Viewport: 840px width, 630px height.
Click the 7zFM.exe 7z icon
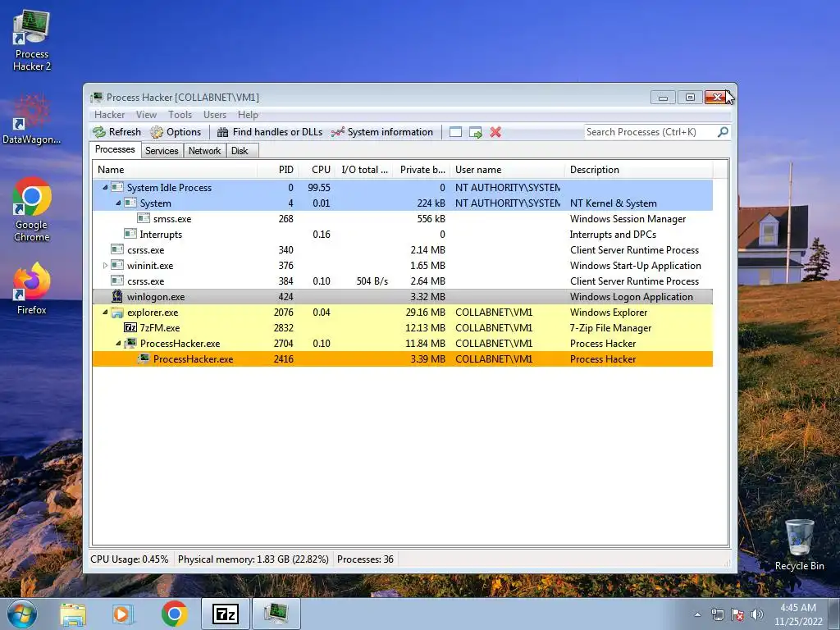130,327
